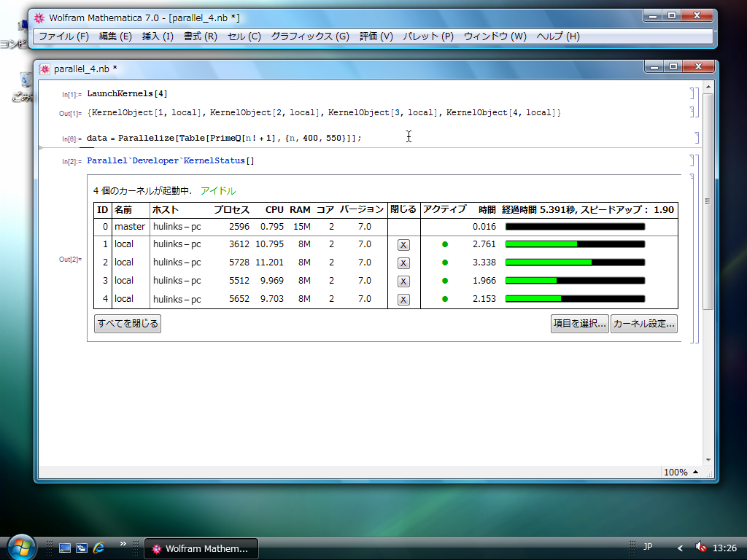Click the 項目を選択... button
The height and width of the screenshot is (560, 747).
point(580,324)
